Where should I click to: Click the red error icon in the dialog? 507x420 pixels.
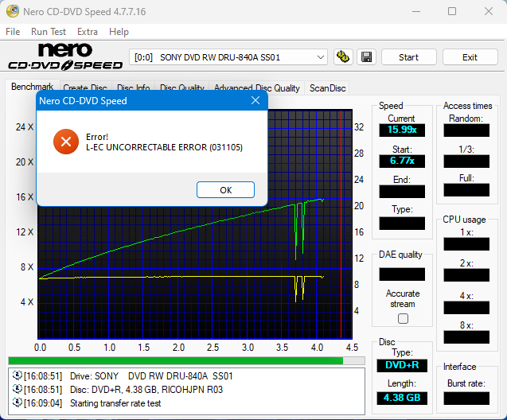coord(66,142)
